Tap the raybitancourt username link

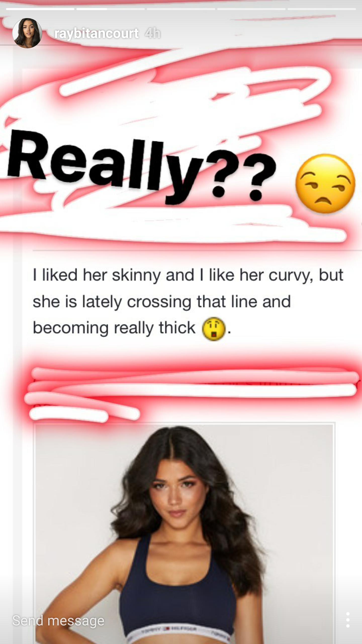tap(96, 34)
